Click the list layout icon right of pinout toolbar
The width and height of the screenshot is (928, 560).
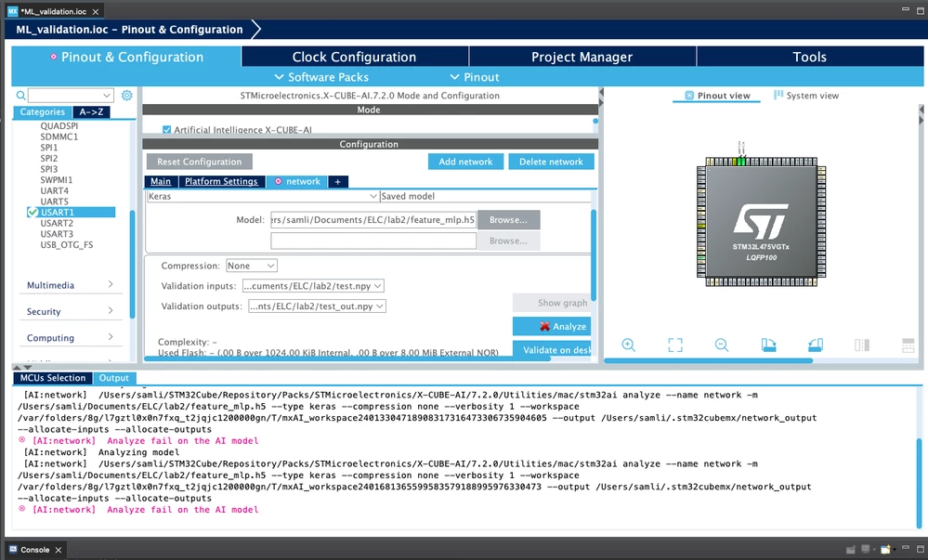click(x=908, y=345)
